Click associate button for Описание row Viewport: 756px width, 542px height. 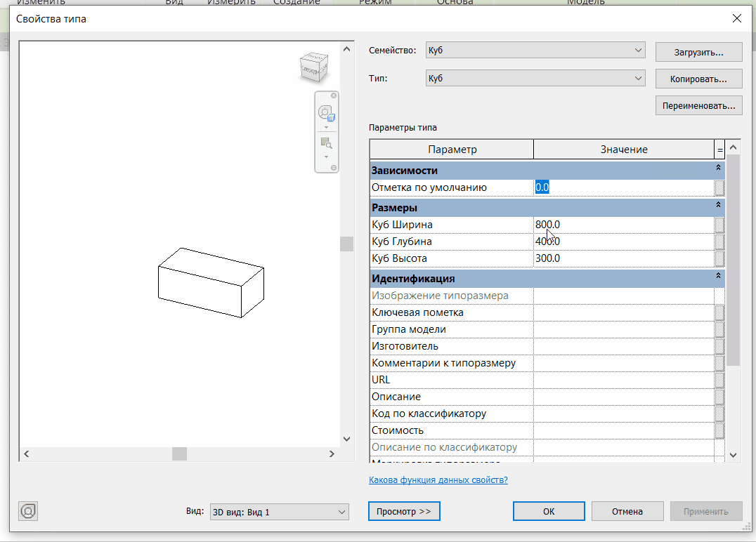[719, 397]
